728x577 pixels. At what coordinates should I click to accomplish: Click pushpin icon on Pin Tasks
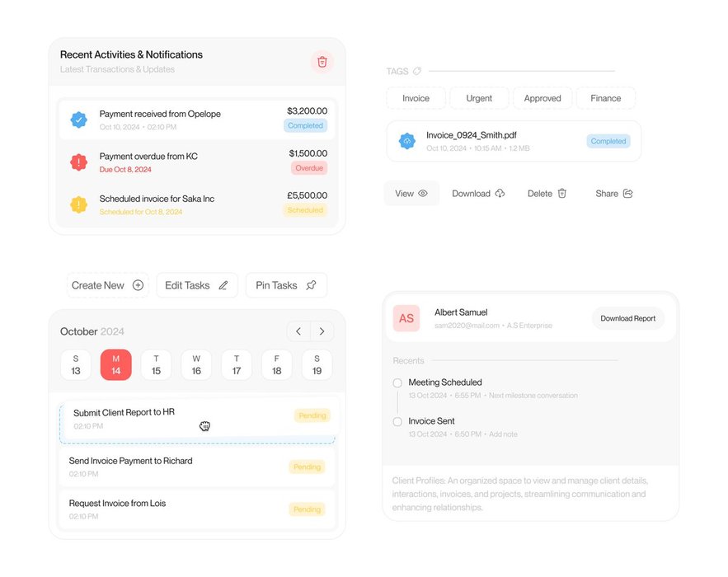click(x=311, y=285)
